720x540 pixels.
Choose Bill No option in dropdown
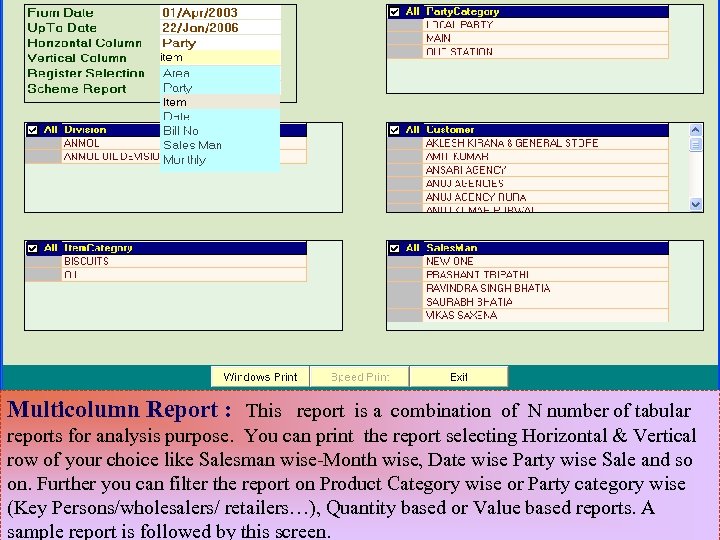(220, 130)
